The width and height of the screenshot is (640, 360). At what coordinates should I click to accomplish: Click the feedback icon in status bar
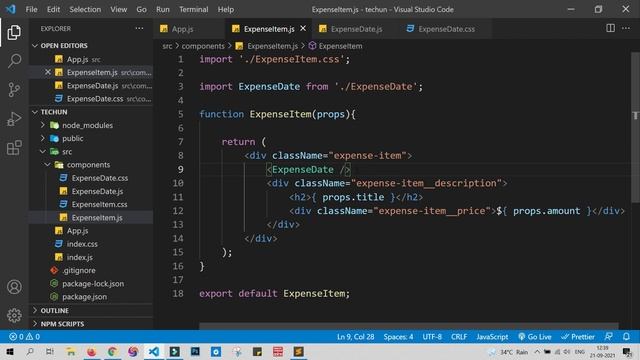click(608, 337)
